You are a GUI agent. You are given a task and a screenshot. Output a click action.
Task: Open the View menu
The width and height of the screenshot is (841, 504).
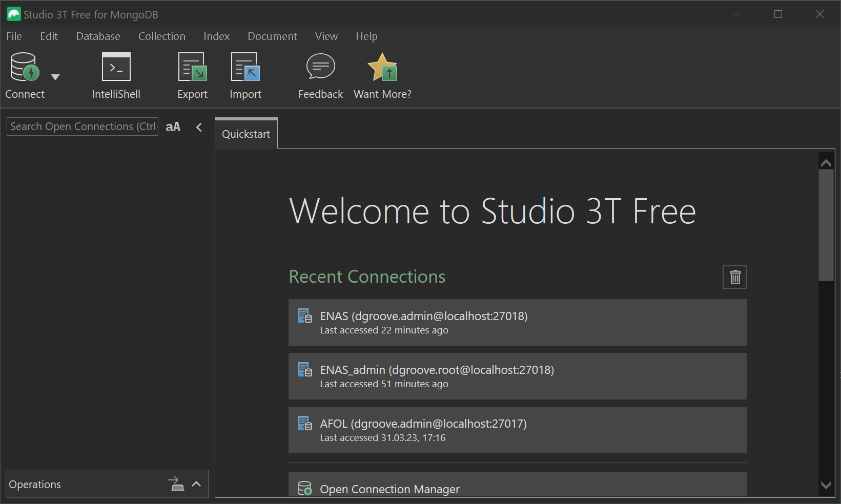pyautogui.click(x=326, y=36)
